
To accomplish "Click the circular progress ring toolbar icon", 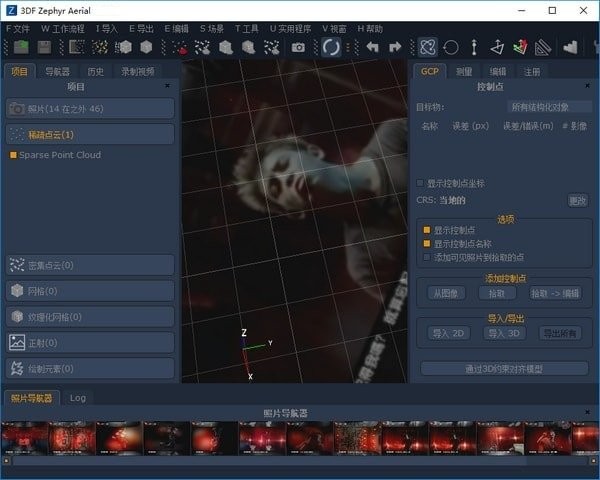I will [331, 47].
